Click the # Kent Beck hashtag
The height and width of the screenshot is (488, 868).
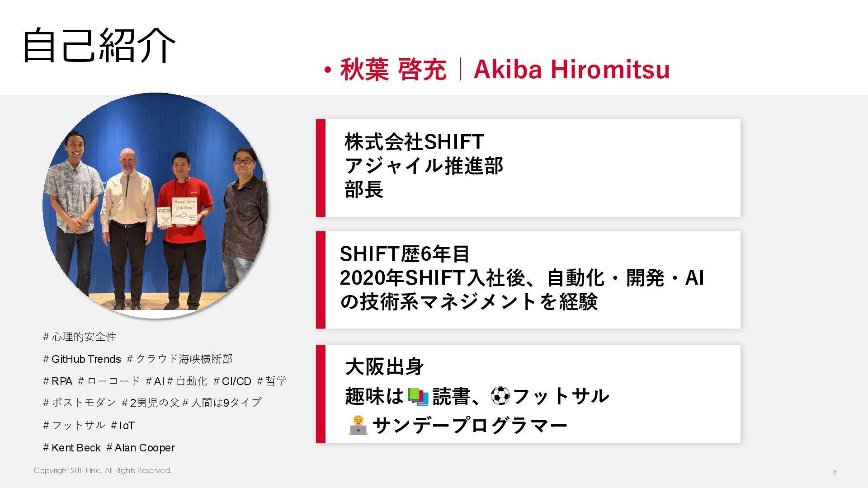(x=72, y=448)
